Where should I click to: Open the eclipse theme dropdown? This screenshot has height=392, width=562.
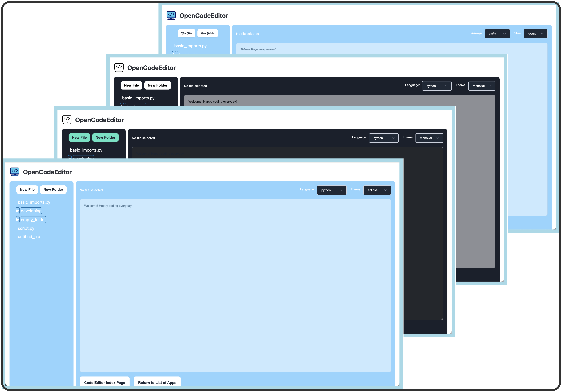pos(377,190)
